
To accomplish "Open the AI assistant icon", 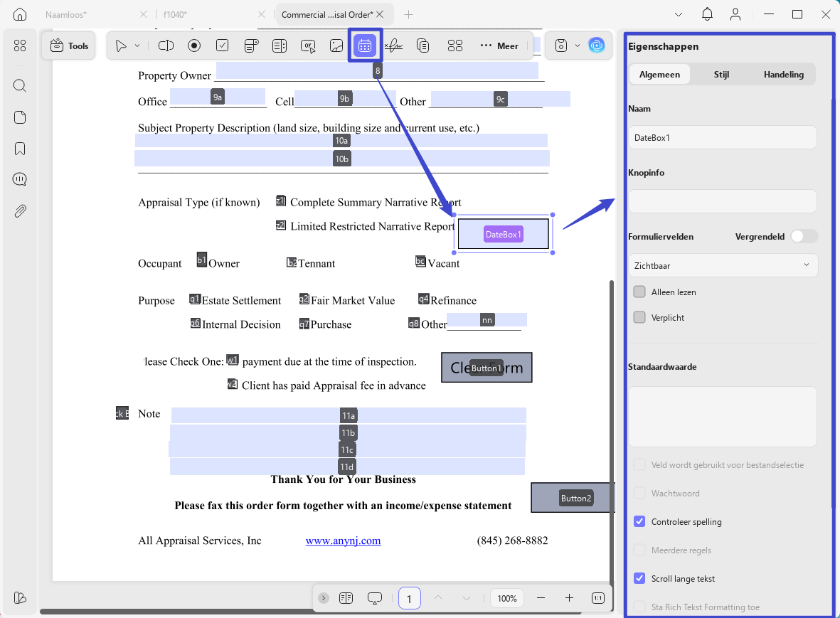I will tap(596, 46).
